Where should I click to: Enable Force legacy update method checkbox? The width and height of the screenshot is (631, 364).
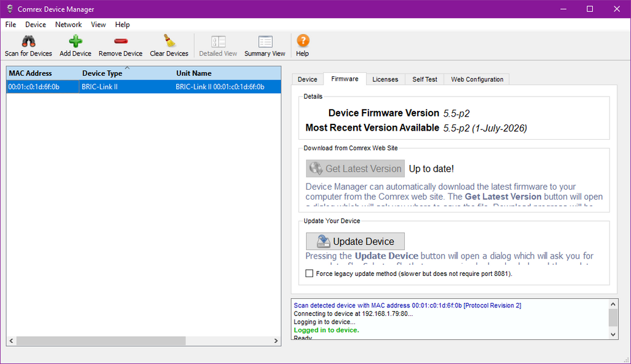tap(309, 273)
